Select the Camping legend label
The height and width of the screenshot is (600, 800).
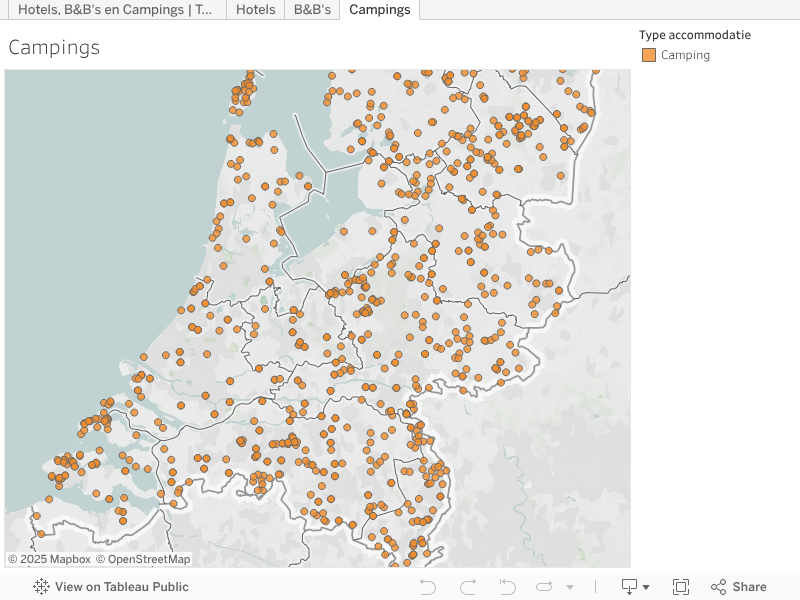685,55
